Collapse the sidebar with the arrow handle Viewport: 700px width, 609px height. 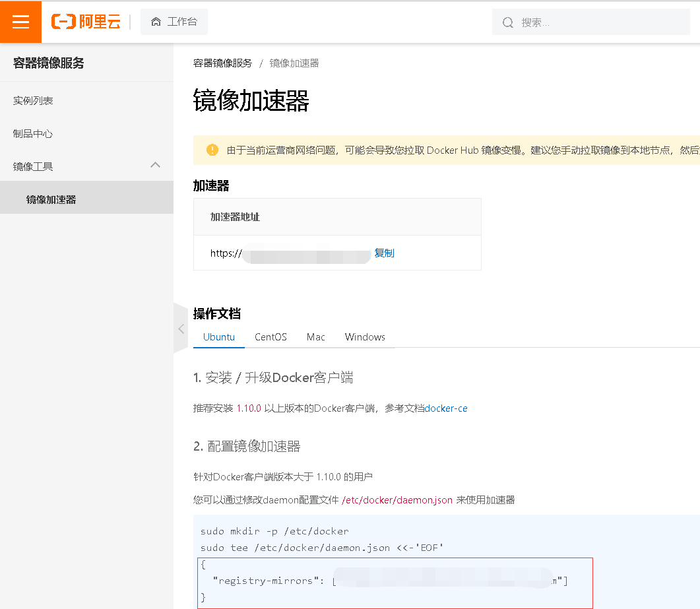[181, 329]
